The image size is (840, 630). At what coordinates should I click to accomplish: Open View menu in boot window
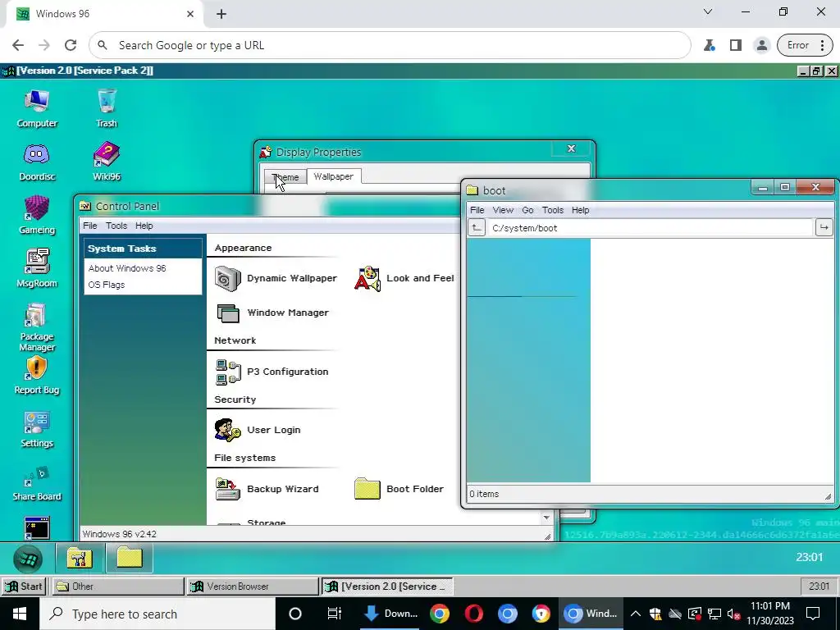click(503, 210)
